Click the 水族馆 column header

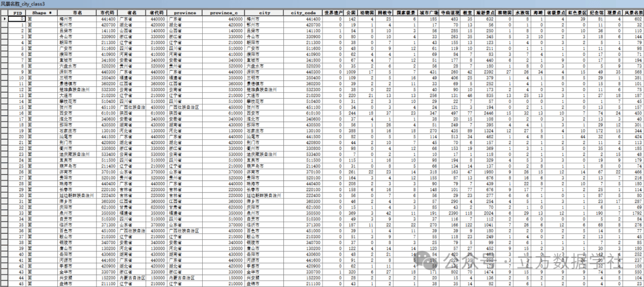[522, 13]
